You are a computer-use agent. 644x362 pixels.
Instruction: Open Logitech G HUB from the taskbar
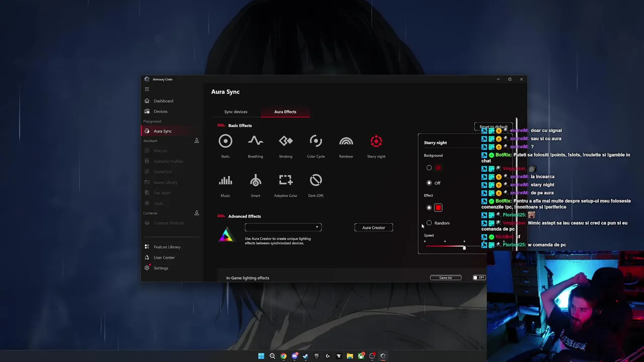click(x=328, y=356)
